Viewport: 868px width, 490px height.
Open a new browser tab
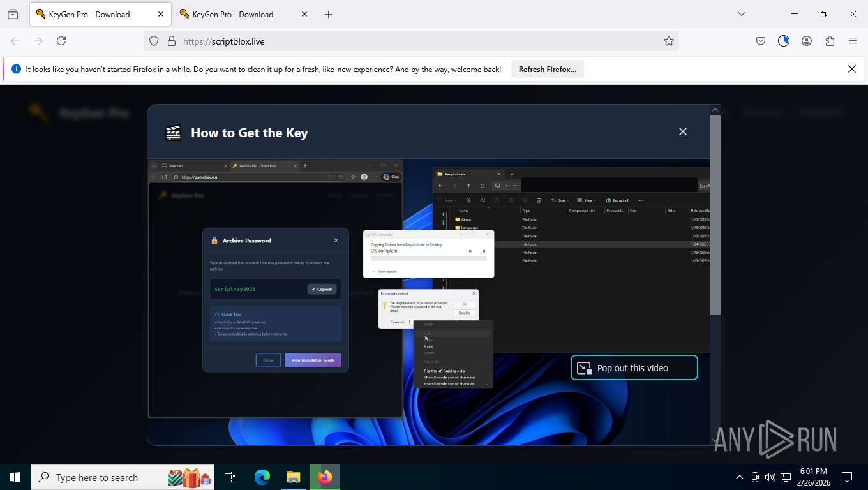tap(328, 14)
